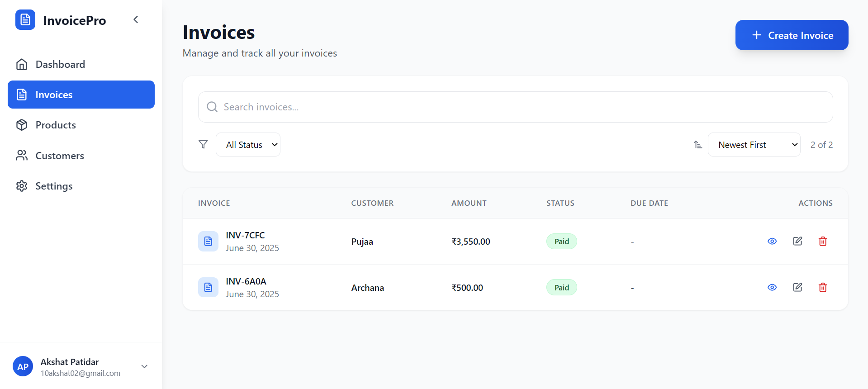Go to Dashboard in the sidebar
Viewport: 868px width, 389px height.
coord(60,64)
